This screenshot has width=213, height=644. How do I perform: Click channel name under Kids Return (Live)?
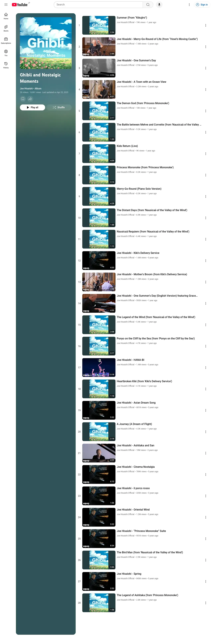(126, 151)
